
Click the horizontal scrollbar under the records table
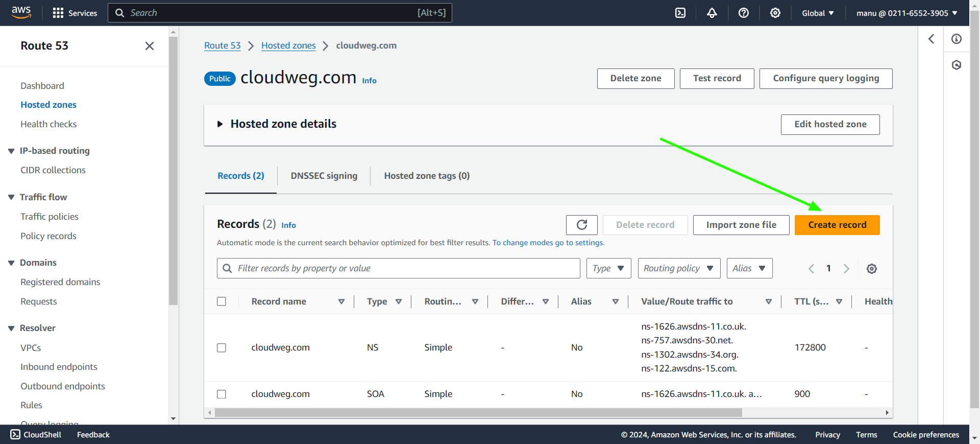click(x=478, y=412)
